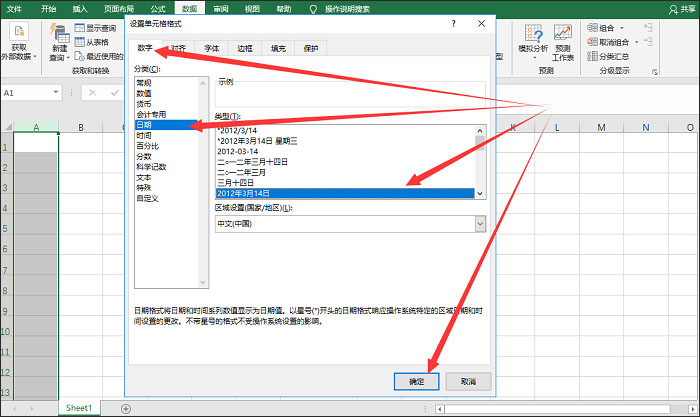Select the 填充 tab in dialog
The width and height of the screenshot is (700, 417).
278,48
